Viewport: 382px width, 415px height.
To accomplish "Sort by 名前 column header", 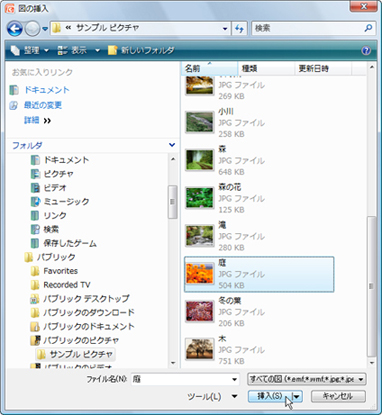I will coord(209,69).
